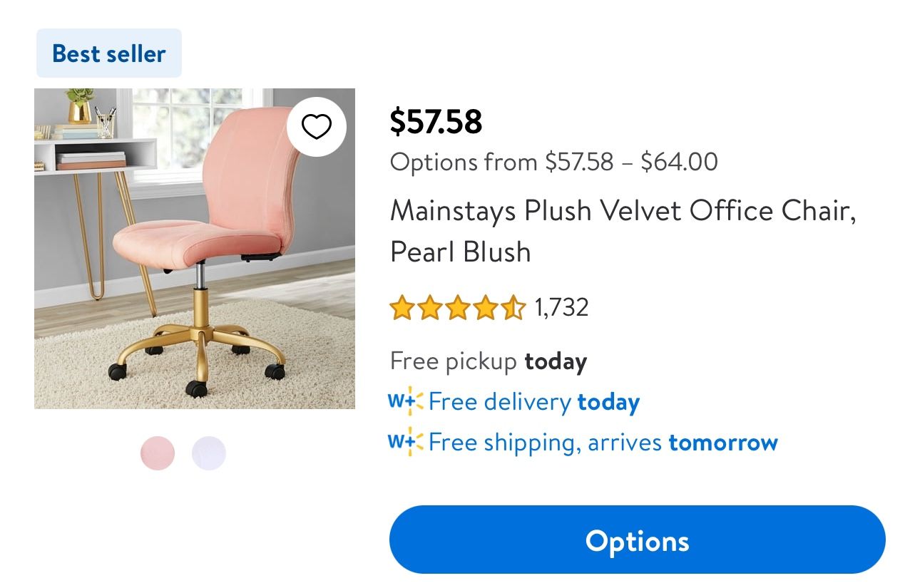
Task: Click the W+ icon beside Free delivery
Action: (x=405, y=401)
